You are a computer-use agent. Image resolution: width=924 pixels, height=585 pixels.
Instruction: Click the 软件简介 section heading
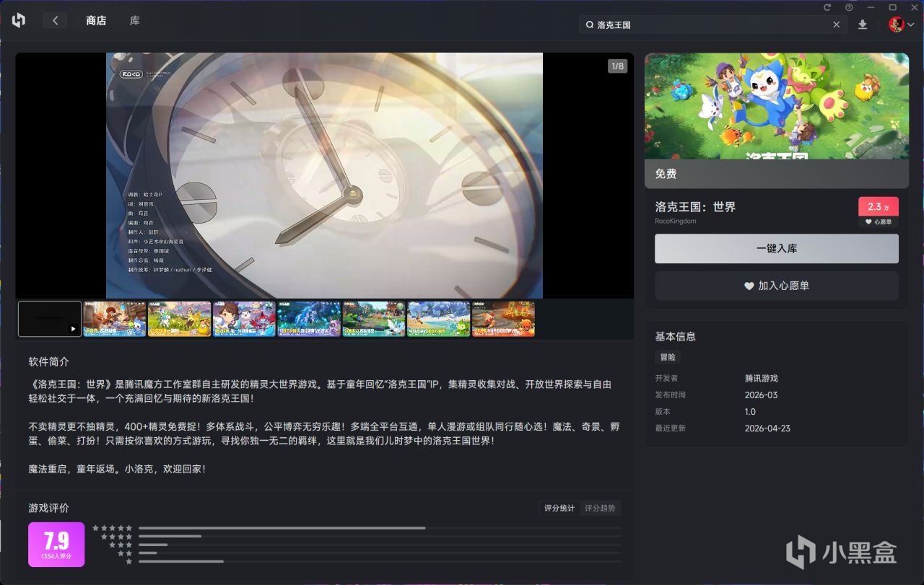(x=49, y=361)
